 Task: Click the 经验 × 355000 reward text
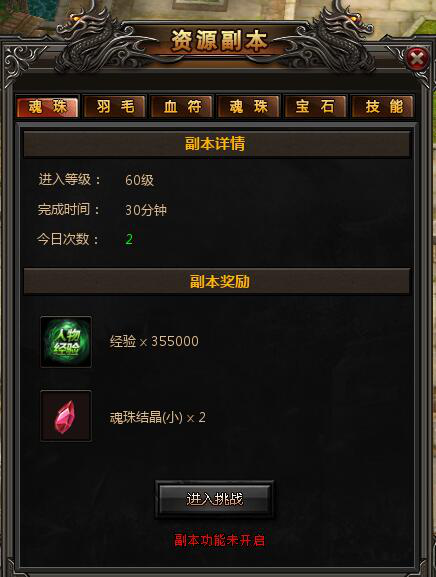pos(154,341)
